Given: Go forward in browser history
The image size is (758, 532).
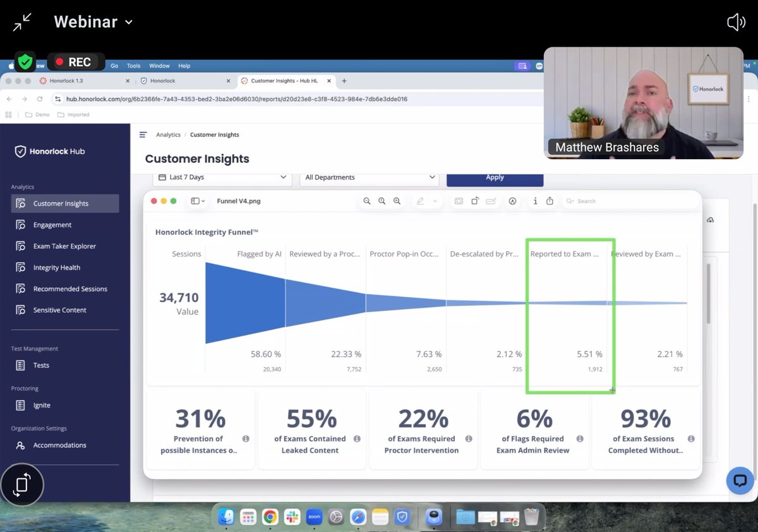Looking at the screenshot, I should [x=24, y=99].
